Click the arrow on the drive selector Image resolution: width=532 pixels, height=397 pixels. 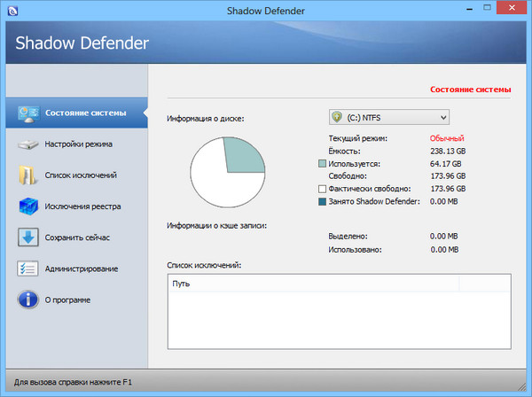442,117
